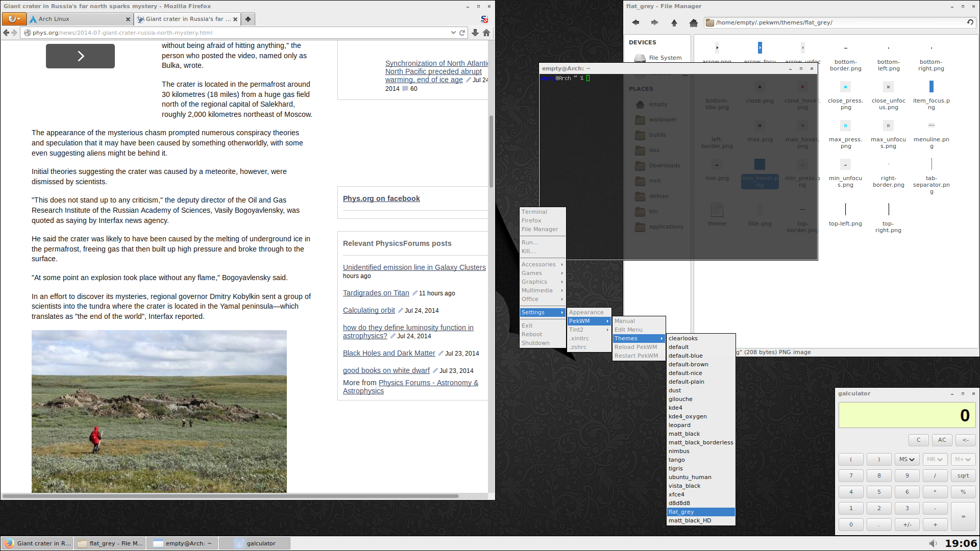The width and height of the screenshot is (980, 551).
Task: Expand the Multimedia submenu
Action: [543, 290]
